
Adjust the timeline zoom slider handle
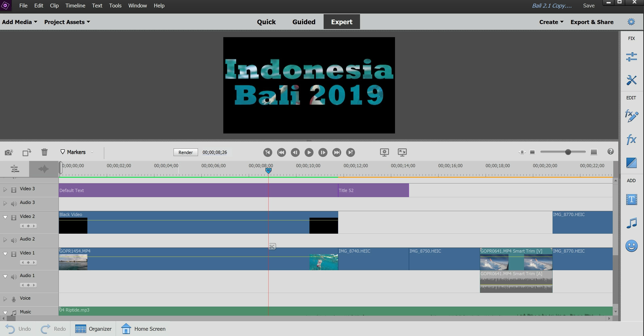(x=568, y=152)
